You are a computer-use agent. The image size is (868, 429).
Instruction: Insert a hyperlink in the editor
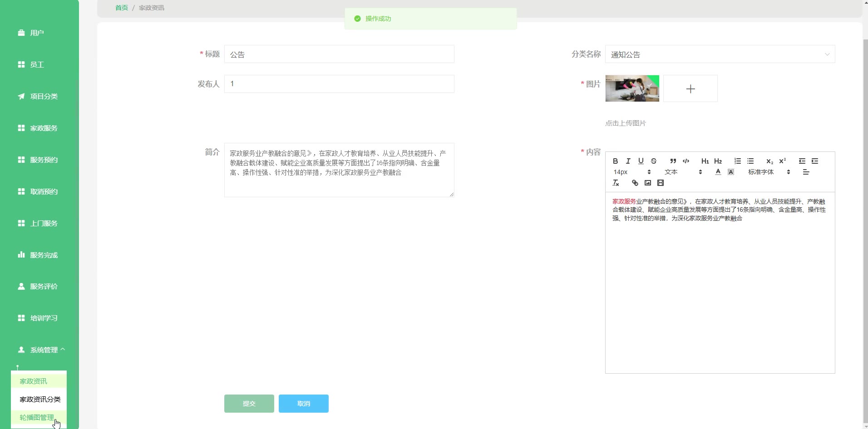coord(635,183)
